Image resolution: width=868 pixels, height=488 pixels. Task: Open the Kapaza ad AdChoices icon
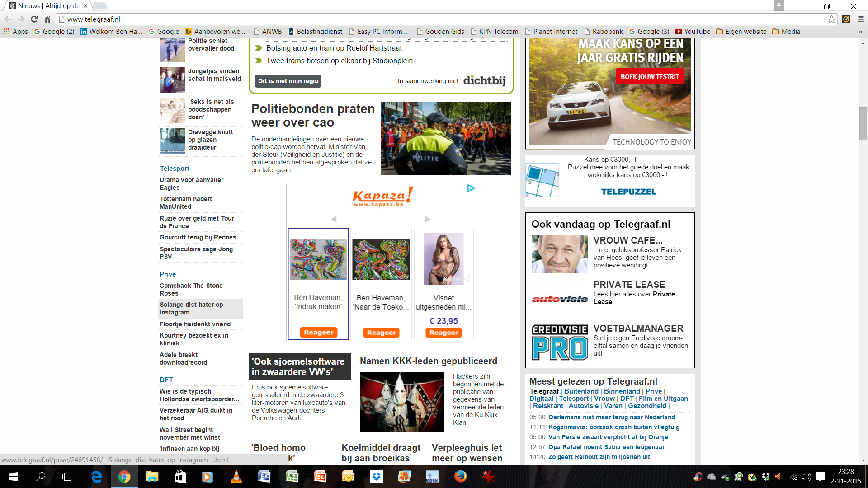471,188
